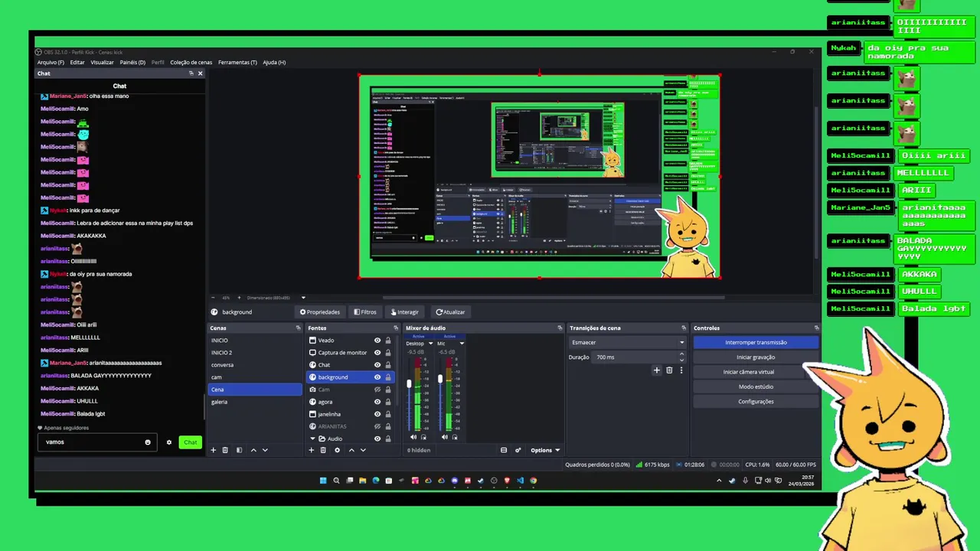Open transition properties three-dot menu
Screen dimensions: 980x551
coord(681,370)
